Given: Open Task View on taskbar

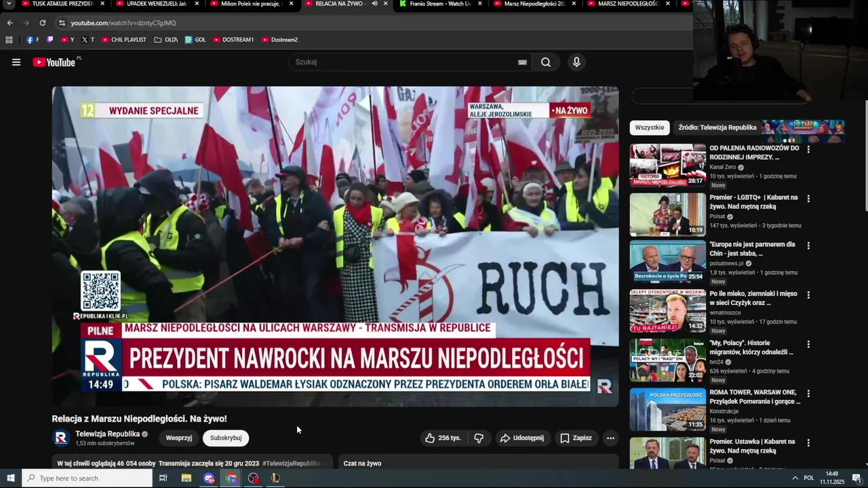Looking at the screenshot, I should 163,478.
